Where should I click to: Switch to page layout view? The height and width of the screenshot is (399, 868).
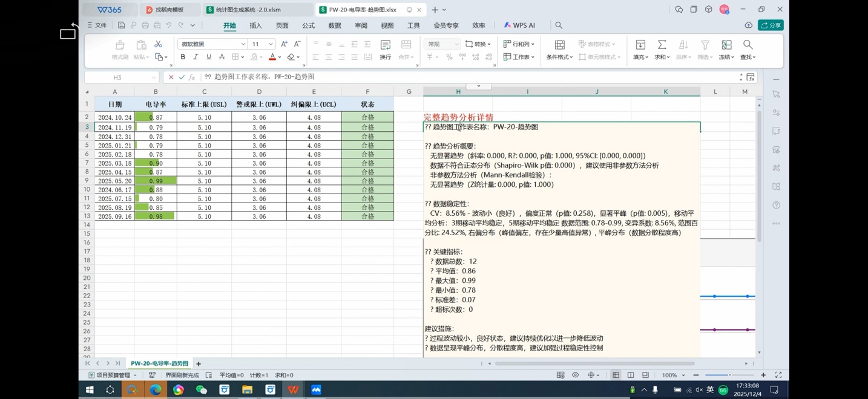630,375
